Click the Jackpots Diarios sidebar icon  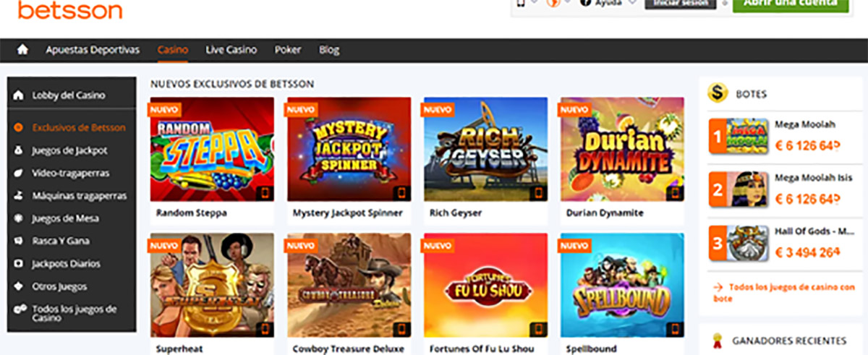pyautogui.click(x=19, y=264)
